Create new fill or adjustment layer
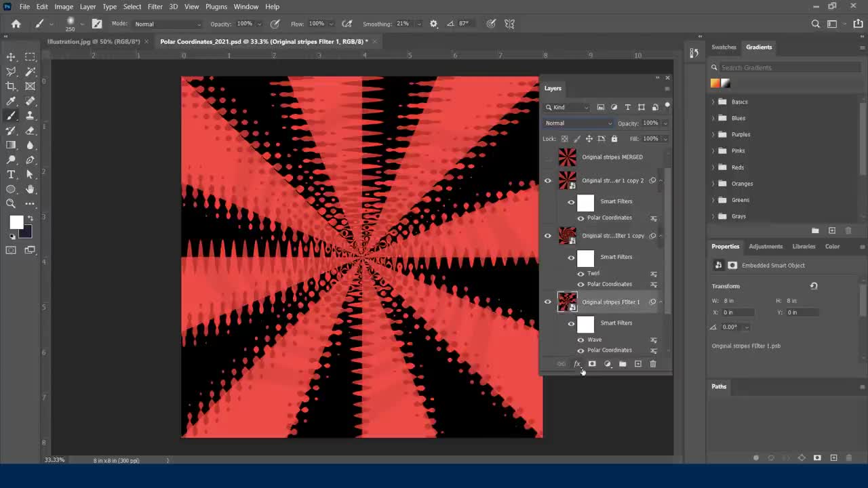868x488 pixels. [x=608, y=364]
